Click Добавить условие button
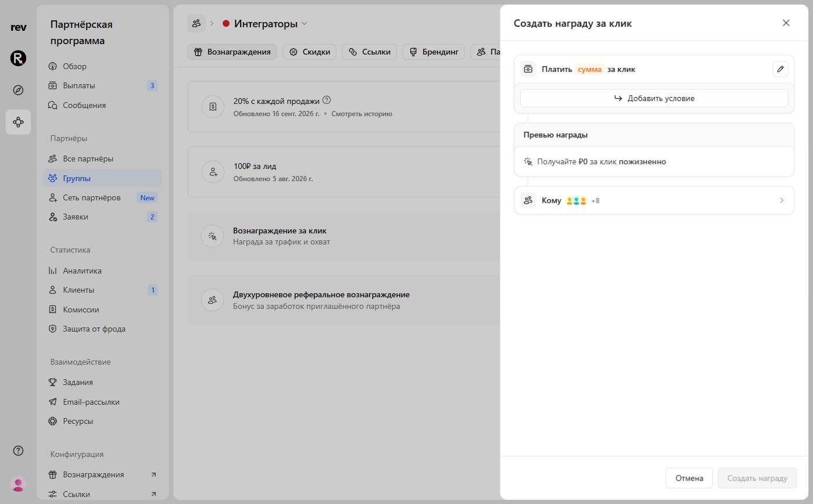This screenshot has height=504, width=813. click(654, 98)
